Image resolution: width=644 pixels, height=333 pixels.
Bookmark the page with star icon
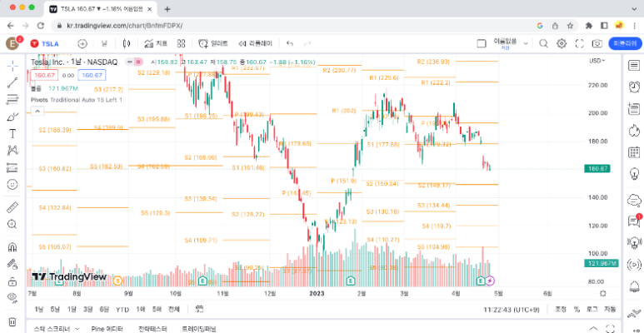[x=570, y=26]
